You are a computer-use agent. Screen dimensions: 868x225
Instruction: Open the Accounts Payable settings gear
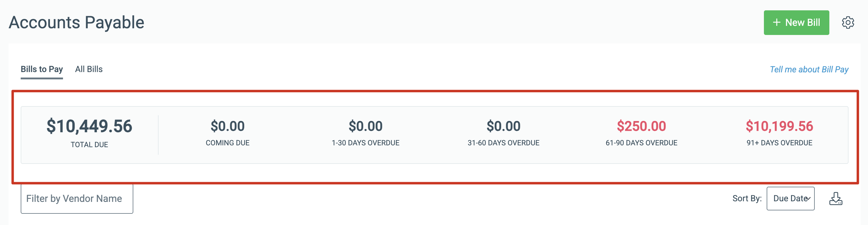848,22
